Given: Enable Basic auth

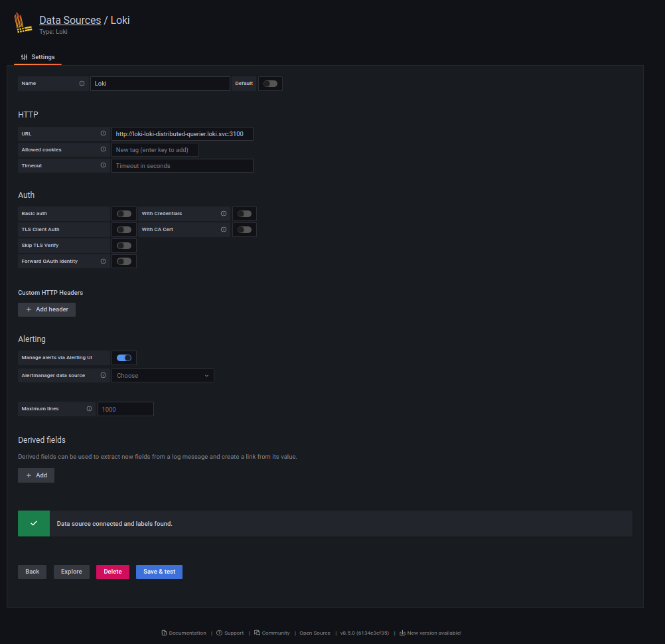Looking at the screenshot, I should [124, 213].
